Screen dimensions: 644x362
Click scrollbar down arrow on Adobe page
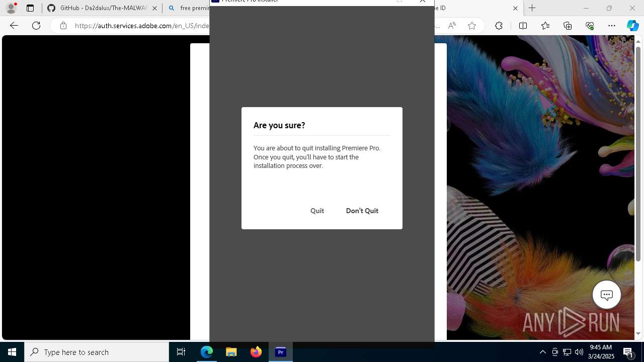click(638, 333)
